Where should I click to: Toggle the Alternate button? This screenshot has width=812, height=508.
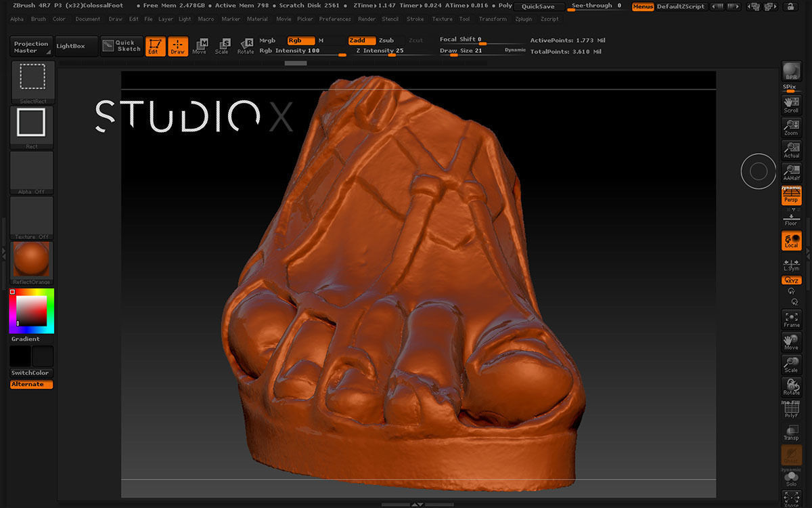click(32, 384)
